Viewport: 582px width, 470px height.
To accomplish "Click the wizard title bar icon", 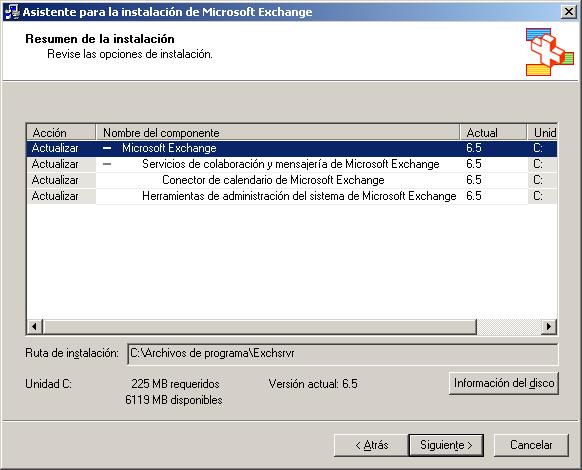I will click(12, 12).
